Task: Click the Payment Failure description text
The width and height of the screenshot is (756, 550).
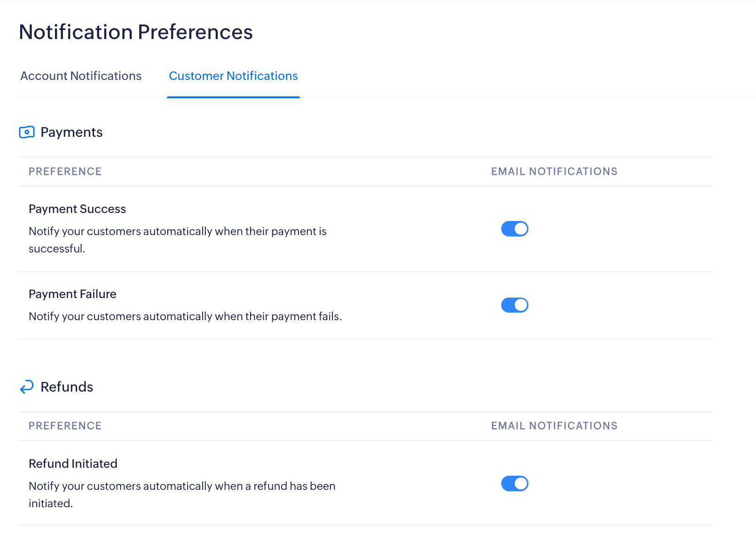Action: pos(185,316)
